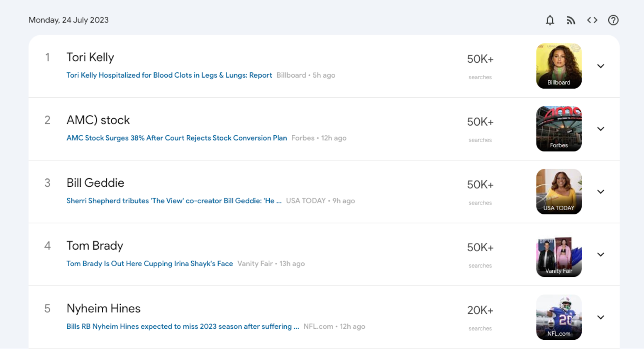Click the embed code icon
The image size is (644, 349).
point(592,20)
